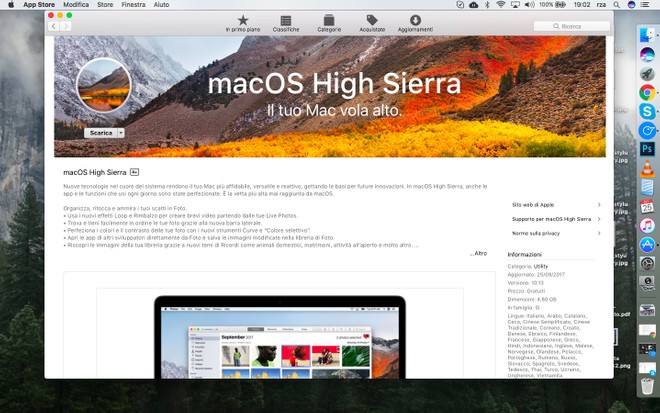Launch Skype from the Dock
The height and width of the screenshot is (413, 660).
point(647,111)
